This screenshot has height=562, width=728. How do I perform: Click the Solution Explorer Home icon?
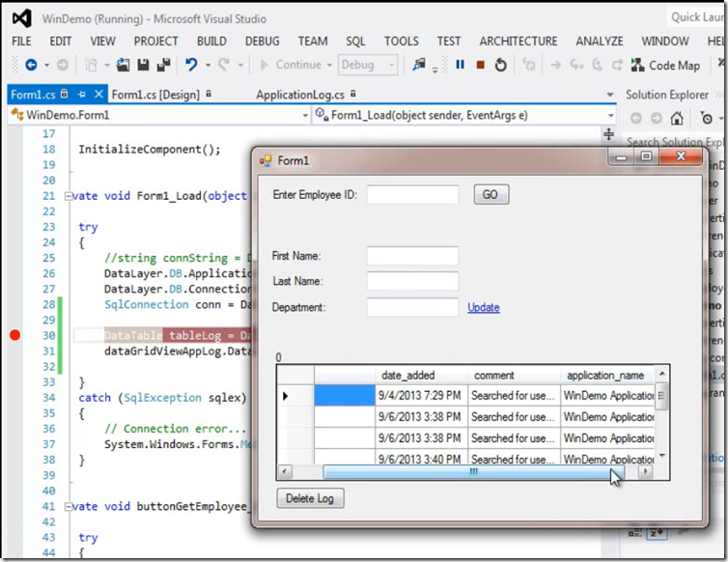pyautogui.click(x=677, y=119)
